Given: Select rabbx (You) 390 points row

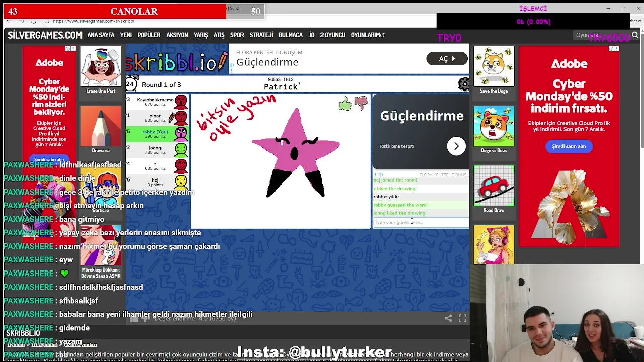Looking at the screenshot, I should tap(157, 134).
